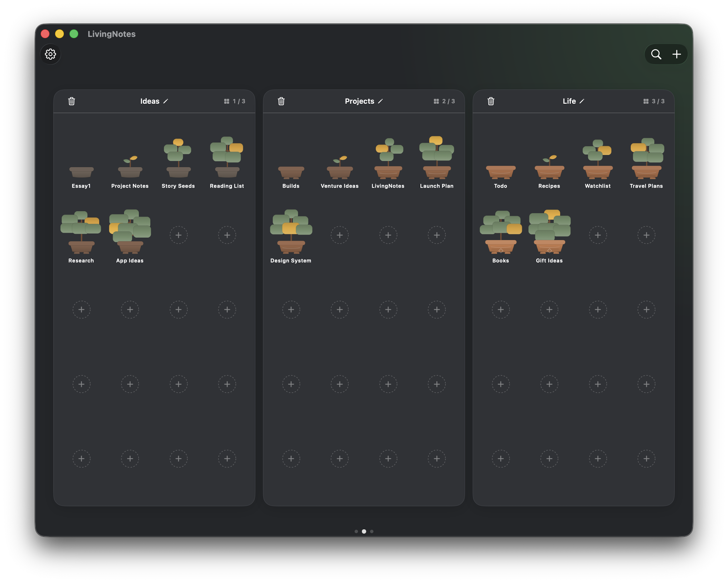Go to the third page dot
Viewport: 728px width, 583px height.
pos(372,531)
